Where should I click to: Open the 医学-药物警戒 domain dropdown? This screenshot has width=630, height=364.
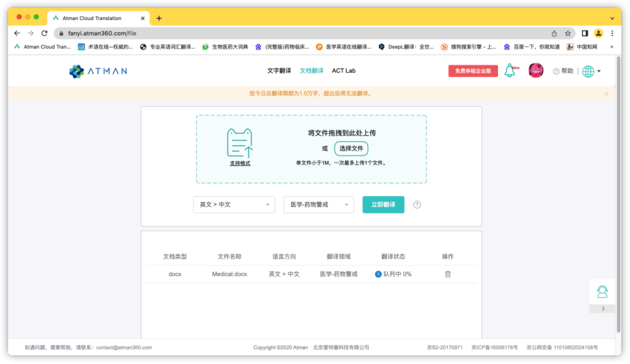pyautogui.click(x=319, y=204)
